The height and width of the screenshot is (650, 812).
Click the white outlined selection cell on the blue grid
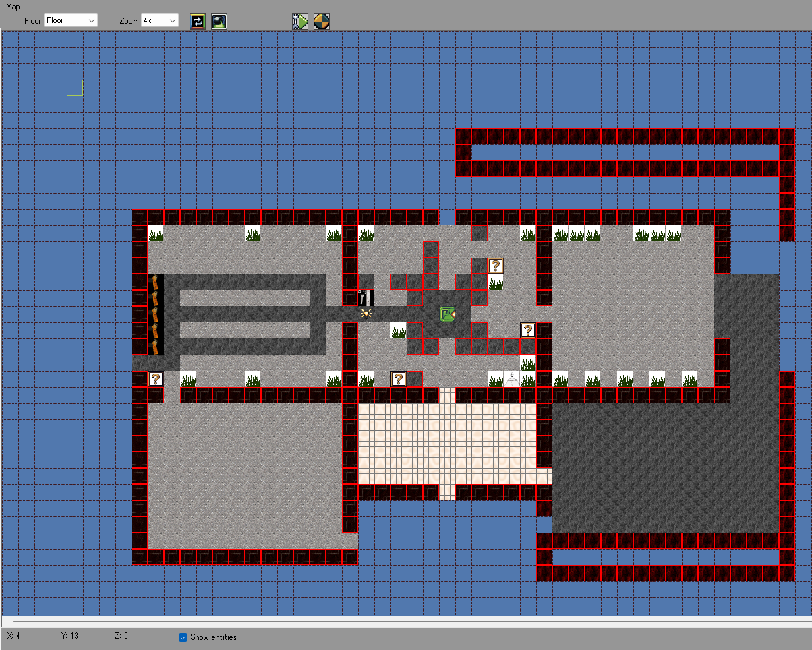coord(75,88)
